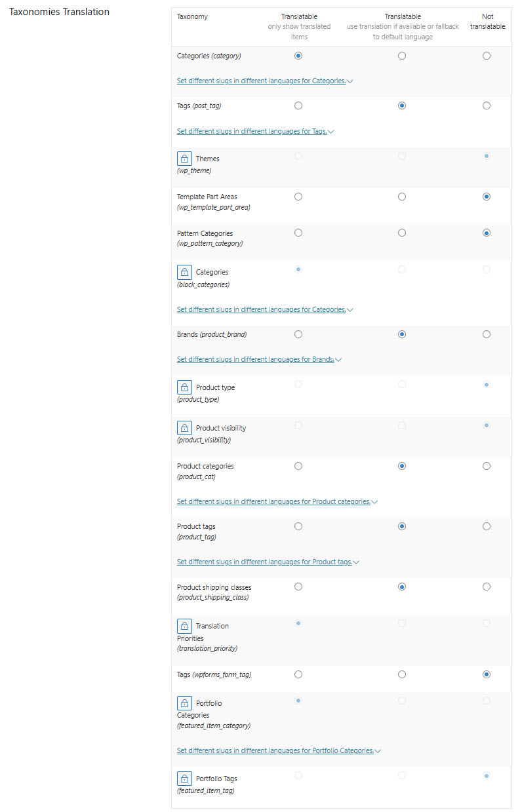Expand slug chevron for Portfolio Categories
The width and height of the screenshot is (520, 812).
click(x=378, y=751)
